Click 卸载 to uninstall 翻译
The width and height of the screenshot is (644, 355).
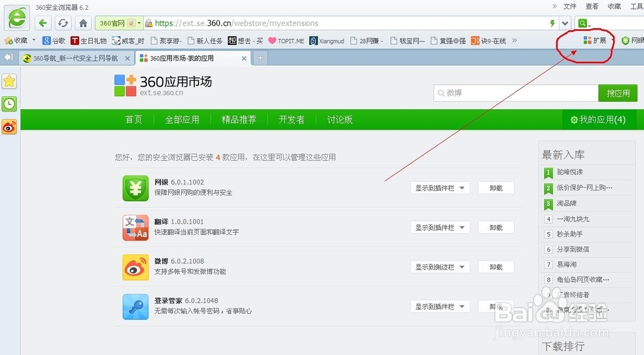pos(496,228)
